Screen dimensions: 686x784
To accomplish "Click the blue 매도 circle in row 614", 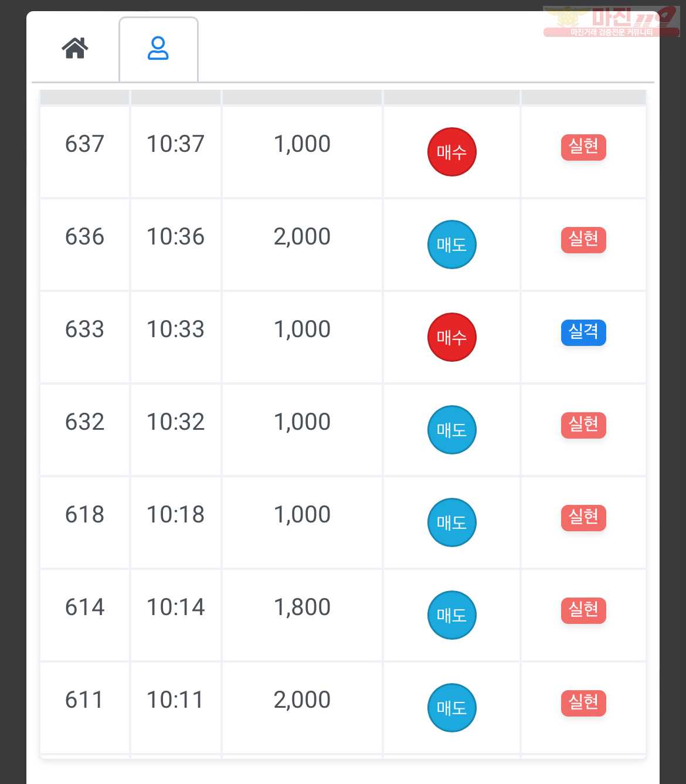I will point(451,615).
